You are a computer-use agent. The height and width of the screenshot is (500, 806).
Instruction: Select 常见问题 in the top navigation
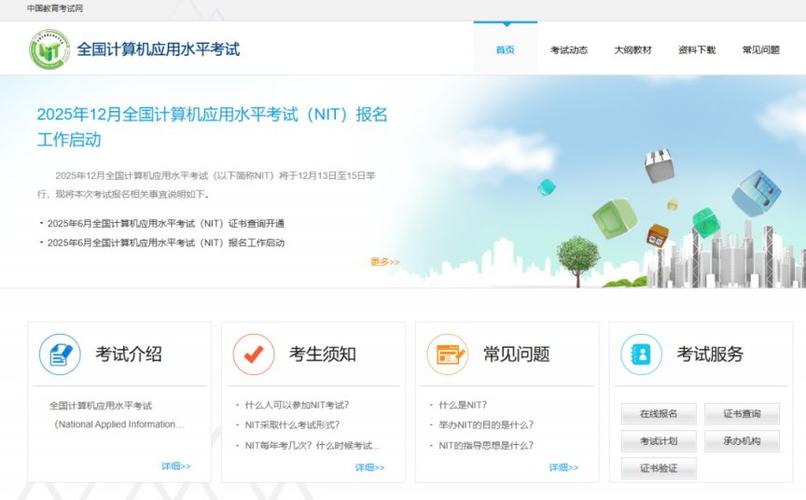point(761,50)
